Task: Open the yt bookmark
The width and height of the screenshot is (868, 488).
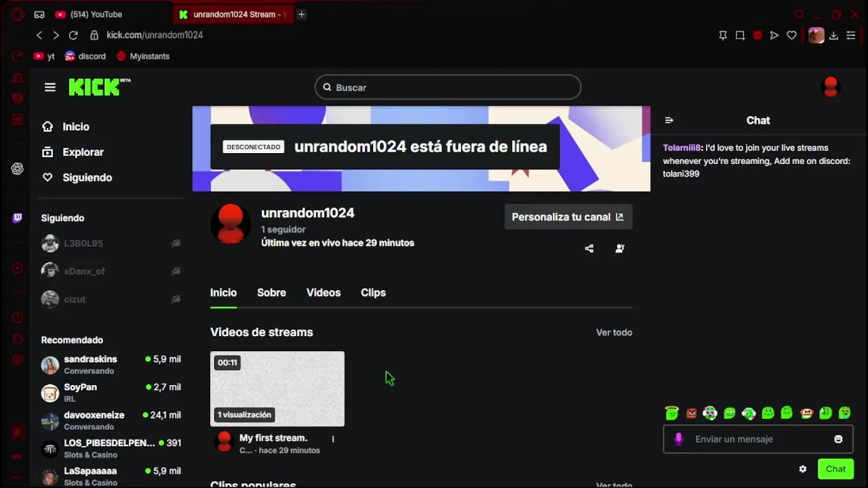Action: [44, 56]
